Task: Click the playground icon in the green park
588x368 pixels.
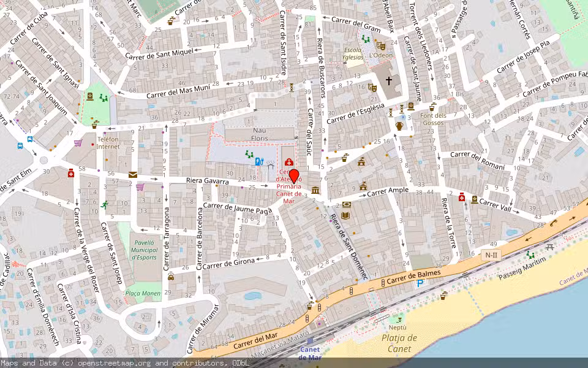Action: click(x=104, y=98)
